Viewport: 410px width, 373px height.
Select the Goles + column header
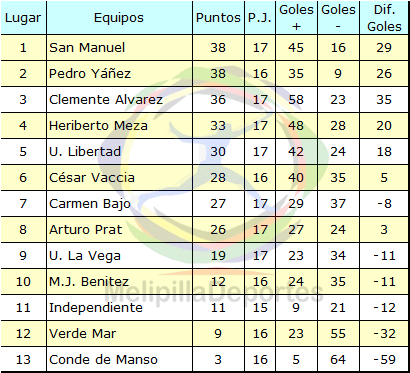[x=296, y=18]
